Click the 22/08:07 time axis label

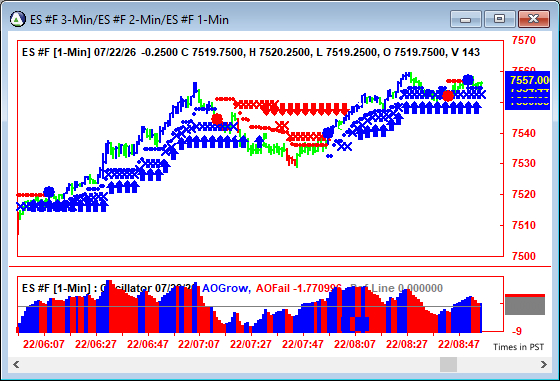(355, 344)
